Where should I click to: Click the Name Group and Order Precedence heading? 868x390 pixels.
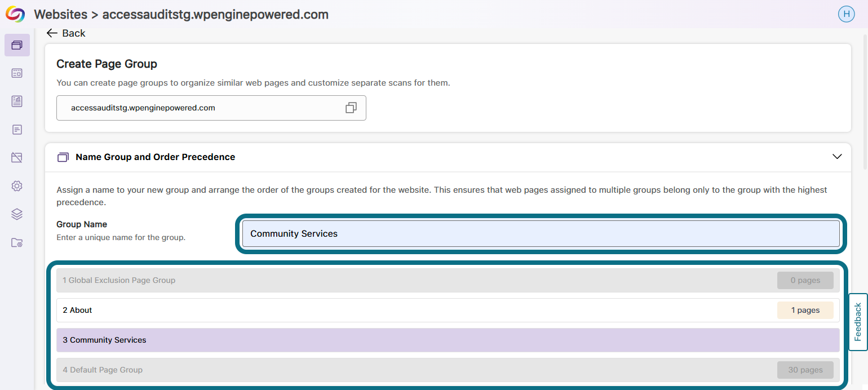(156, 157)
